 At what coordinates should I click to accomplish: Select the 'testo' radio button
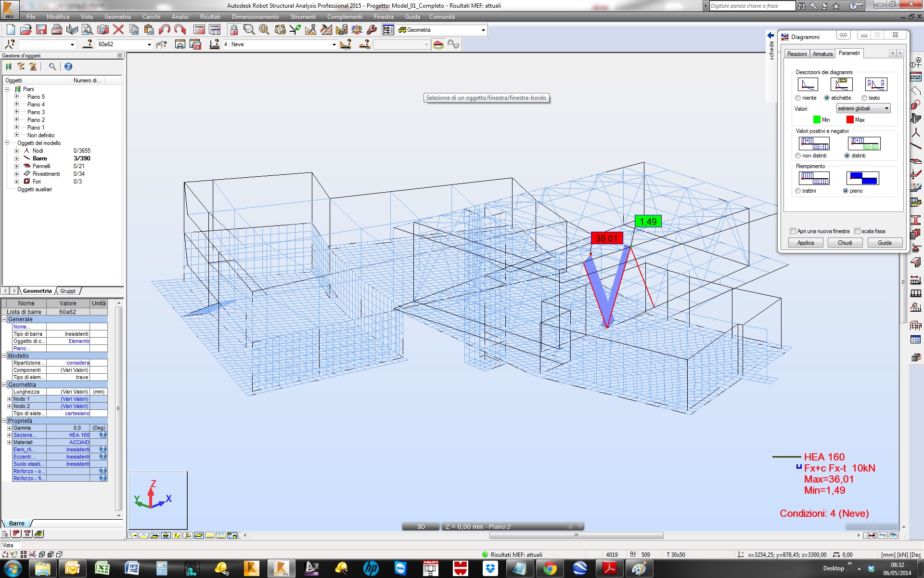[x=864, y=98]
